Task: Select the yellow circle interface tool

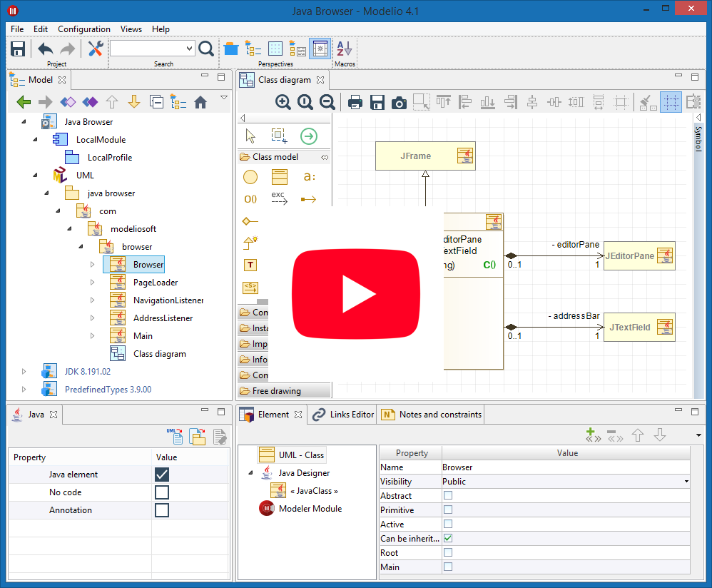Action: [x=250, y=177]
